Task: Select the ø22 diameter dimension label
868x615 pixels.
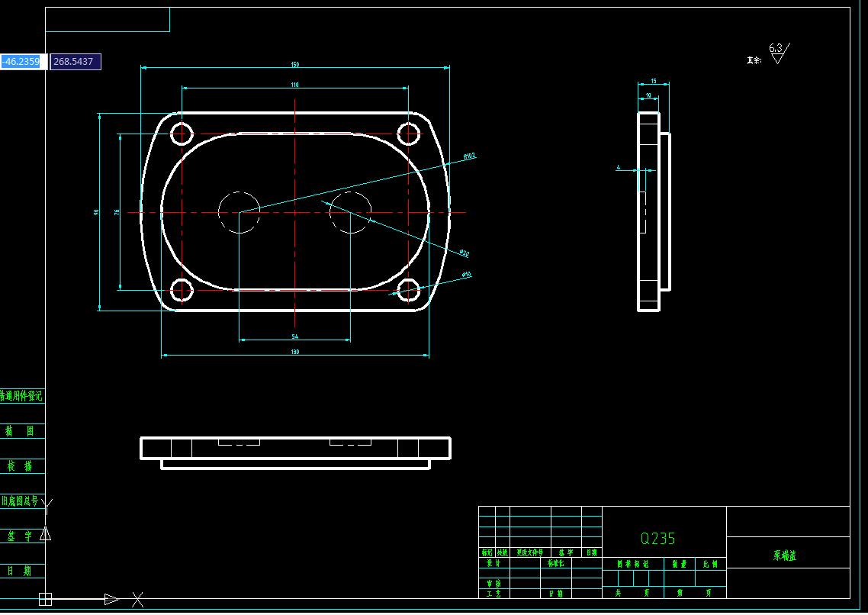Action: pyautogui.click(x=464, y=253)
